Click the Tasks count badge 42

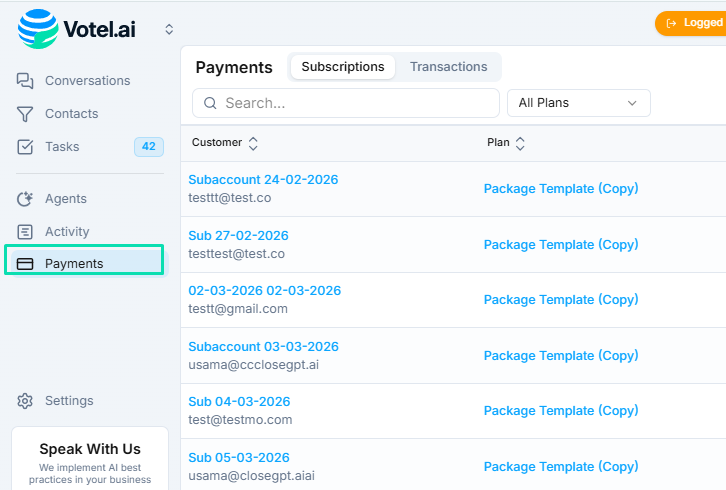148,147
